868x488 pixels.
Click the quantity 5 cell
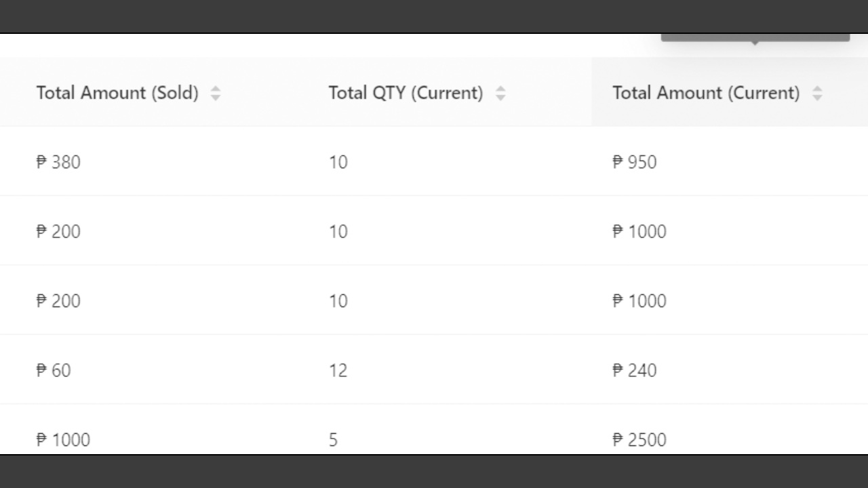(x=333, y=440)
